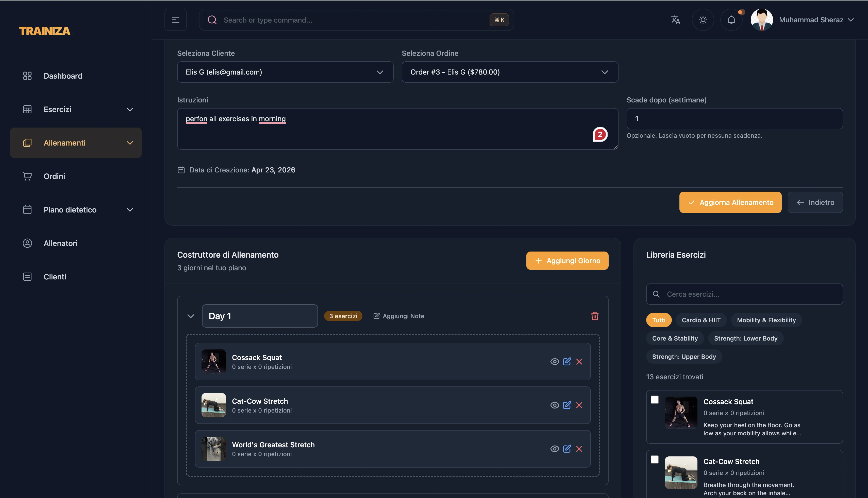868x498 pixels.
Task: Edit World's Greatest Stretch entry
Action: [x=567, y=449]
